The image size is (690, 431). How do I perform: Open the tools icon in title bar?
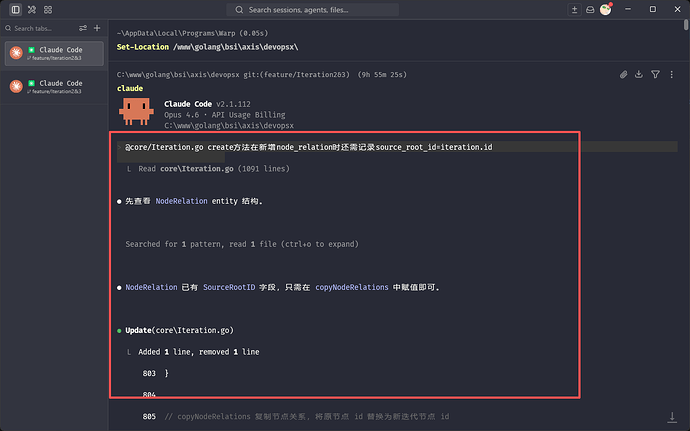[x=32, y=9]
